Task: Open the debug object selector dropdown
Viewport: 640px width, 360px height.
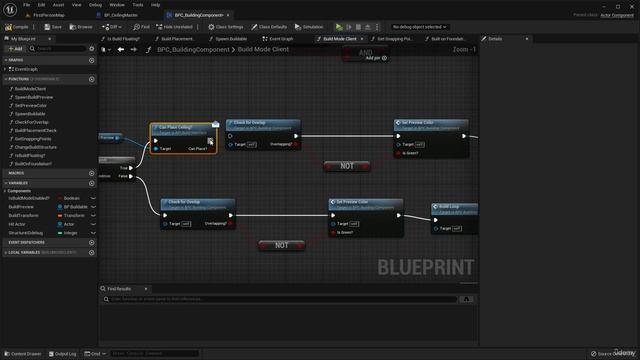Action: click(419, 27)
